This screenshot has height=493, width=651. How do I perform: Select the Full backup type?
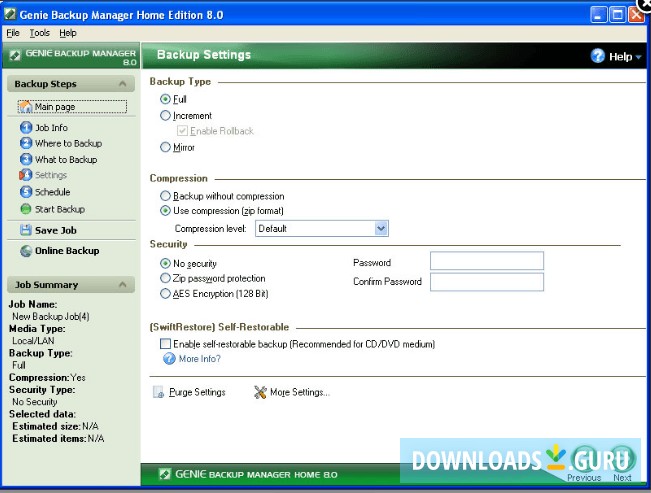pos(165,99)
